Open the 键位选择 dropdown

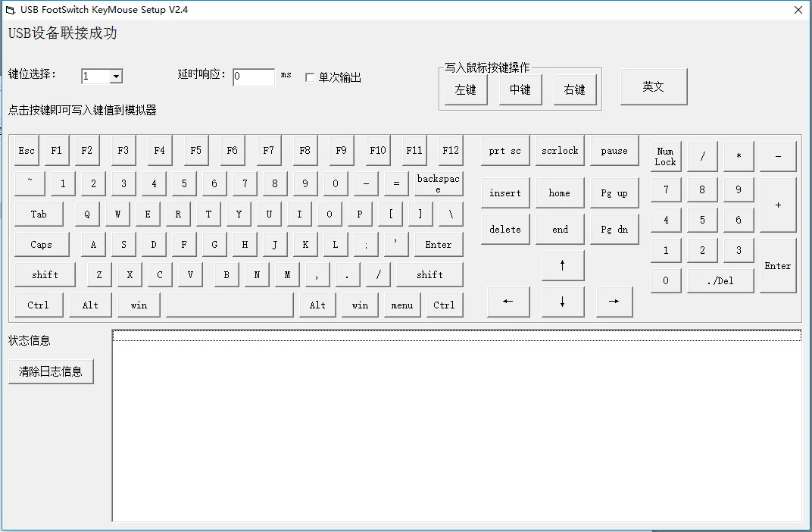click(116, 77)
